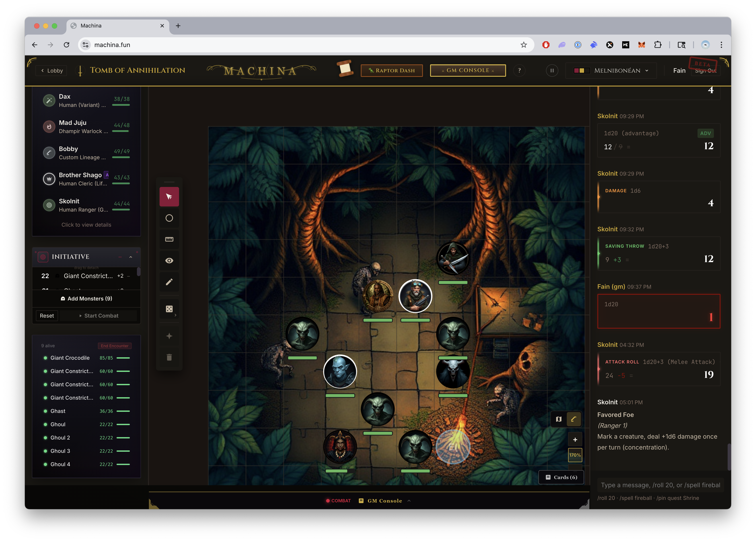Click the Initiative target icon
Screen dimensions: 756x542
coord(43,257)
